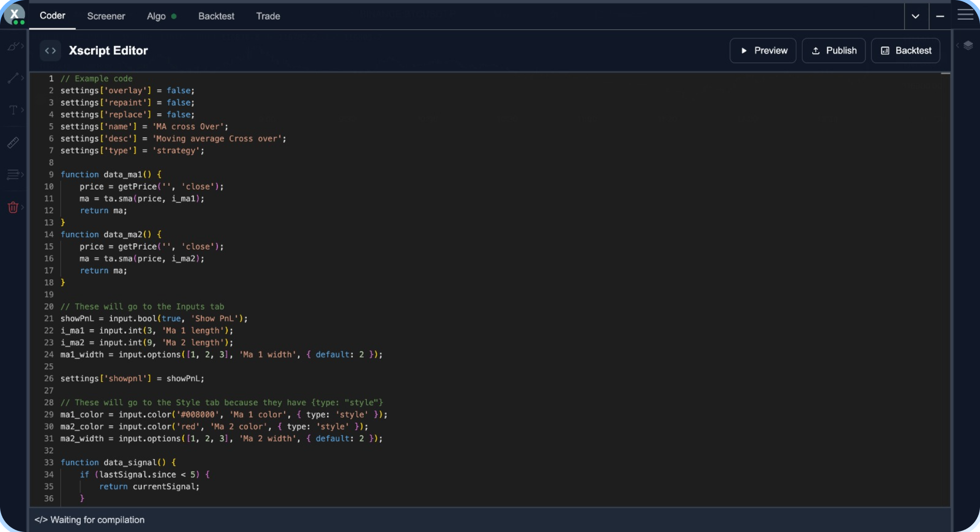
Task: Open the layers stack icon panel
Action: [x=968, y=46]
